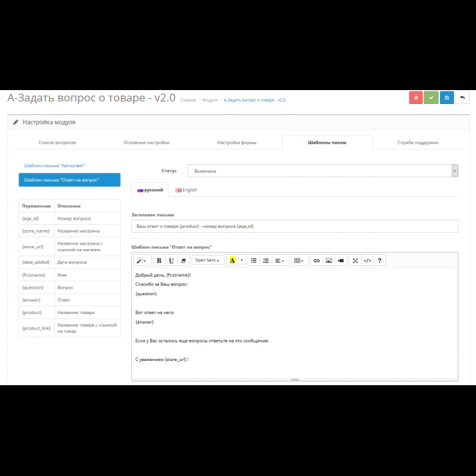Screen dimensions: 476x476
Task: Open the Open Sans font dropdown
Action: [x=208, y=260]
